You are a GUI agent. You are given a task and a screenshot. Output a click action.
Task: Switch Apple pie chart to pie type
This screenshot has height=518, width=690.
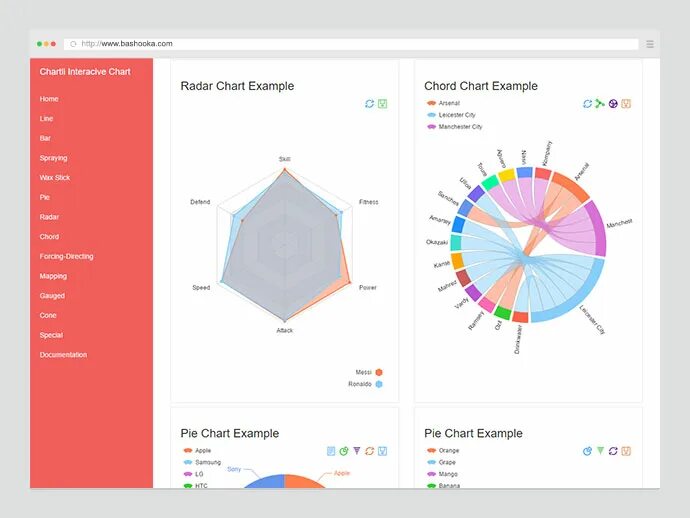click(x=344, y=451)
